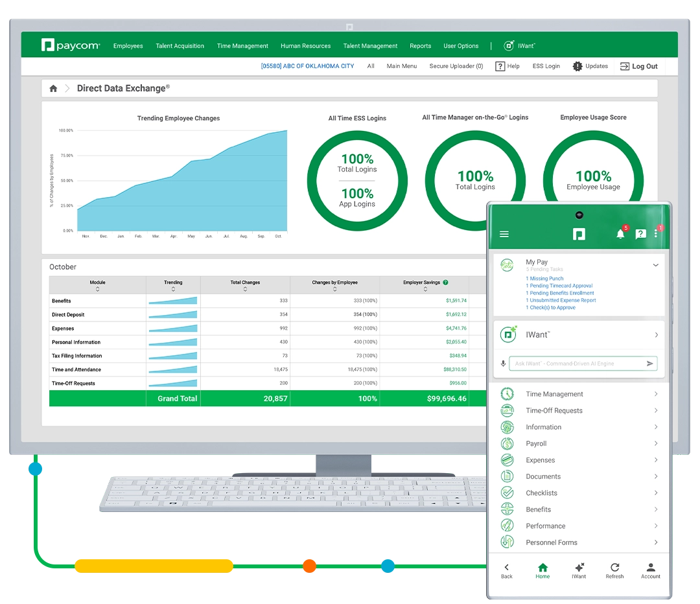The image size is (700, 604).
Task: Expand Time Management in the mobile list
Action: point(656,394)
